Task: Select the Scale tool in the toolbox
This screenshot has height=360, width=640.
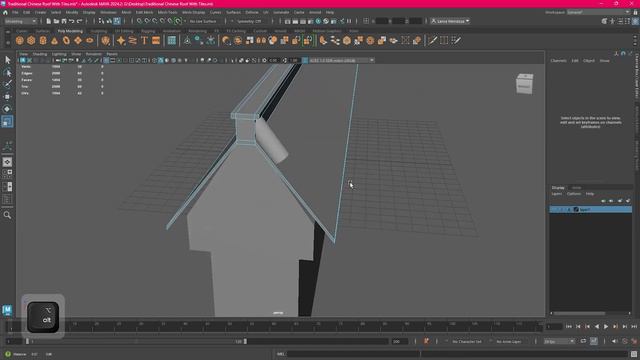Action: pyautogui.click(x=7, y=121)
